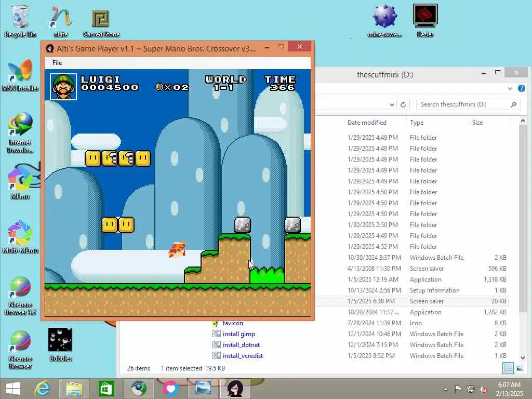Viewport: 532px width, 399px height.
Task: Click the Alti's Game Player title bar icon
Action: (50, 48)
